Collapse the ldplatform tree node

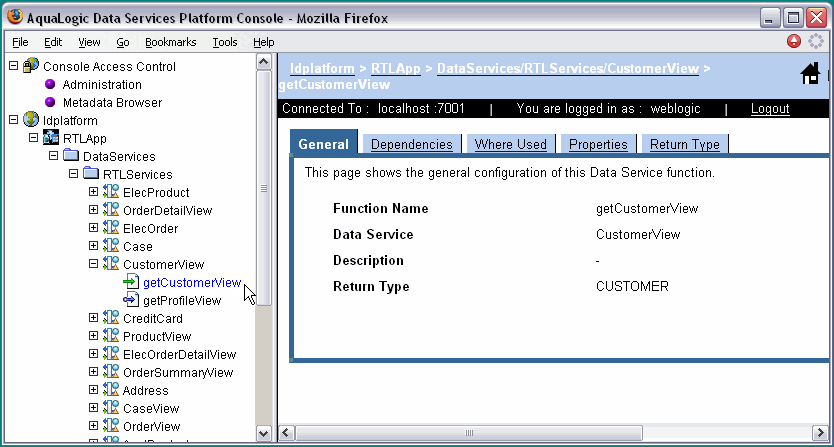[13, 120]
